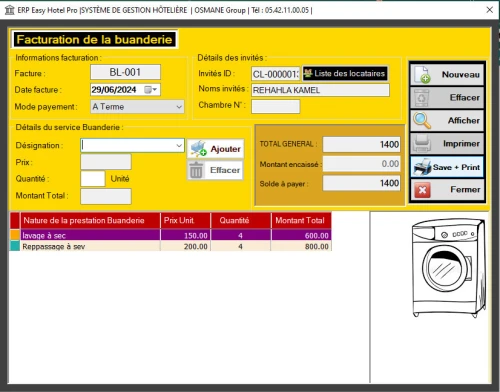
Task: Click the 600.00 total cell
Action: pos(301,235)
